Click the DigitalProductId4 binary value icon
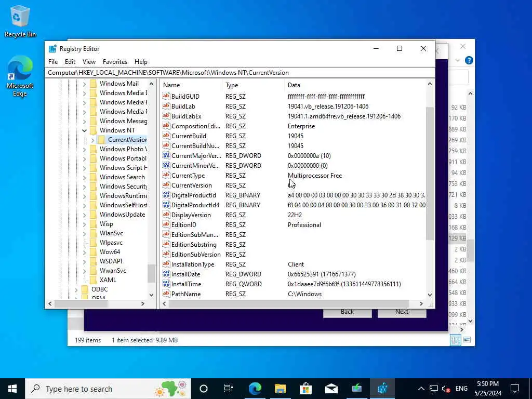This screenshot has width=532, height=399. coord(166,205)
